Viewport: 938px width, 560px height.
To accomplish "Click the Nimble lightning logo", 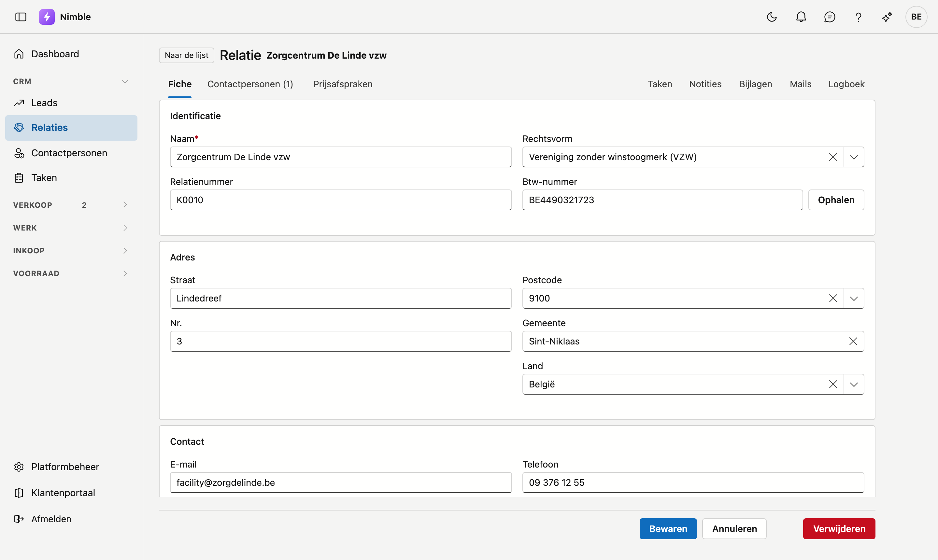I will [x=47, y=17].
